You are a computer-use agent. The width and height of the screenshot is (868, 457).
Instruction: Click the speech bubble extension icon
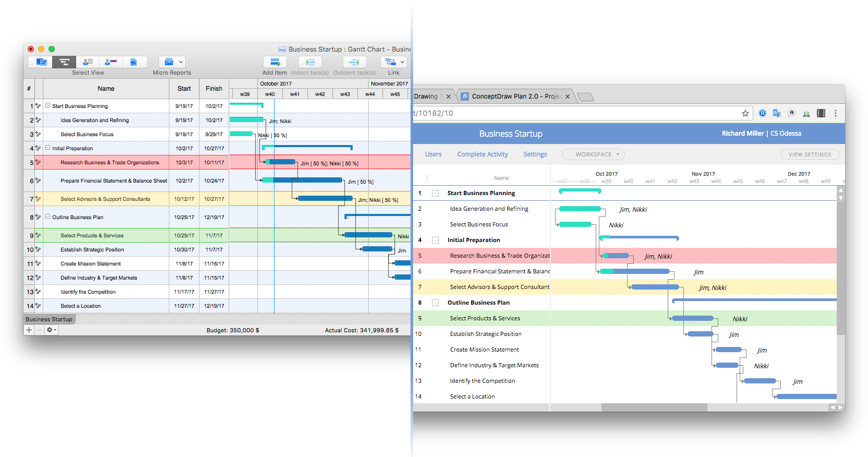pos(791,113)
